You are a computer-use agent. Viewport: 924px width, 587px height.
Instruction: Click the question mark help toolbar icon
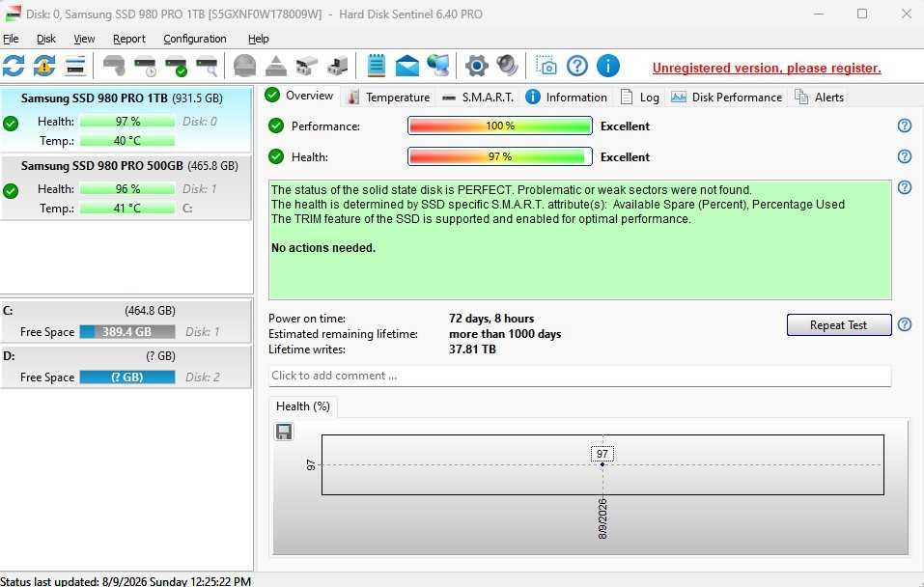coord(577,66)
